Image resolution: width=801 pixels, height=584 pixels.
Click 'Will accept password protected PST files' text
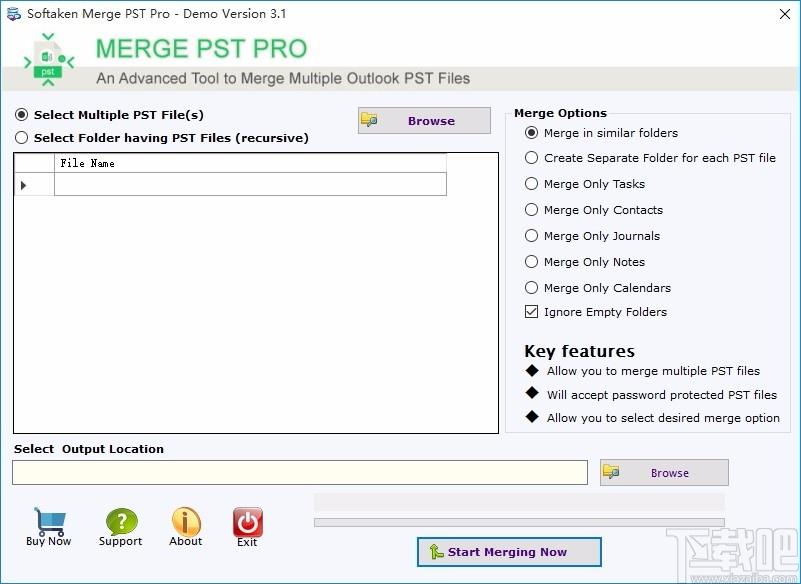pos(662,395)
